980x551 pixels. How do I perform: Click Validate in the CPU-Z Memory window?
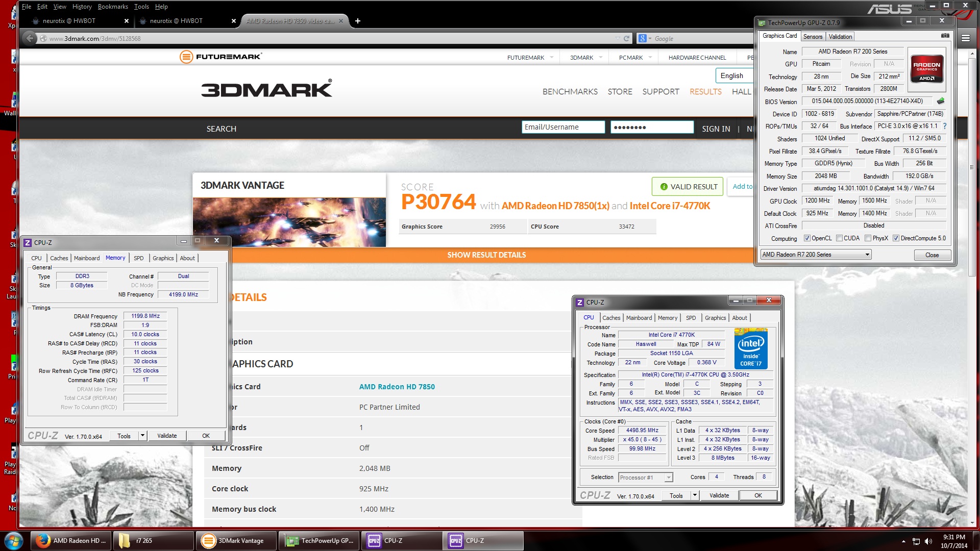pyautogui.click(x=167, y=436)
